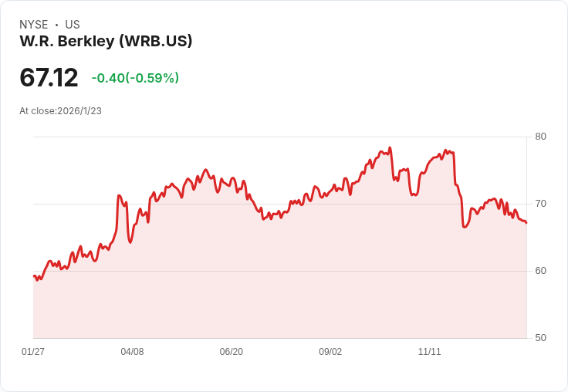Click the 01/27 x-axis date label
Viewport: 568px width, 392px height.
pyautogui.click(x=33, y=351)
